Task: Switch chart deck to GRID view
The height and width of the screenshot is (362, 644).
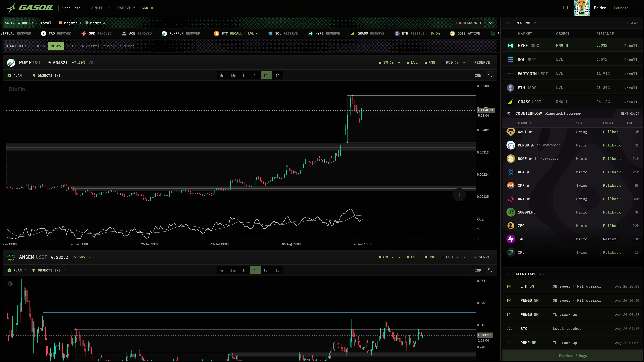Action: coord(71,46)
